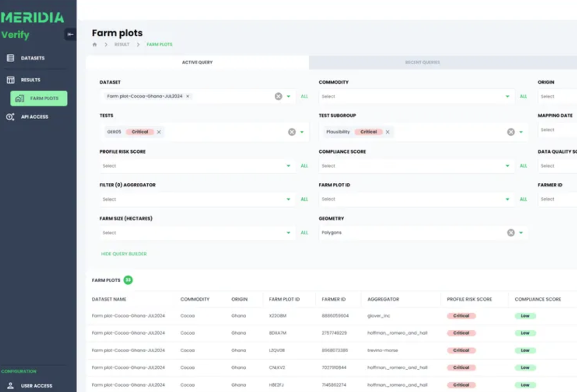Viewport: 577px width, 392px height.
Task: Open the Datasets section in the sidebar
Action: (x=31, y=57)
